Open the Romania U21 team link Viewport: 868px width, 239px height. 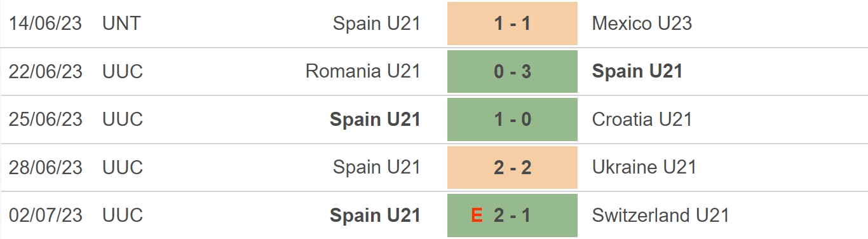tap(363, 71)
